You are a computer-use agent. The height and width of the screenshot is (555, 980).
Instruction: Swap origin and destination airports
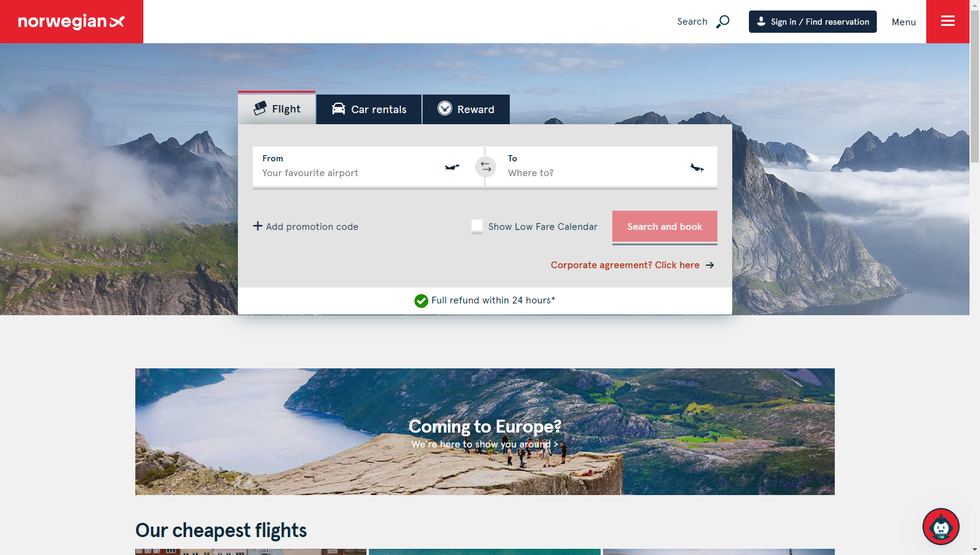click(x=486, y=167)
